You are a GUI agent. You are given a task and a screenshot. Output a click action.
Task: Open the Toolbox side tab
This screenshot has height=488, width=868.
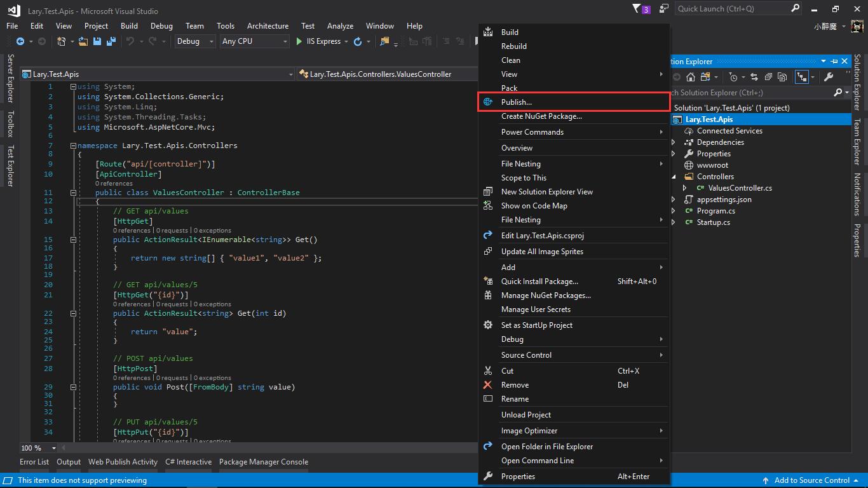(10, 124)
